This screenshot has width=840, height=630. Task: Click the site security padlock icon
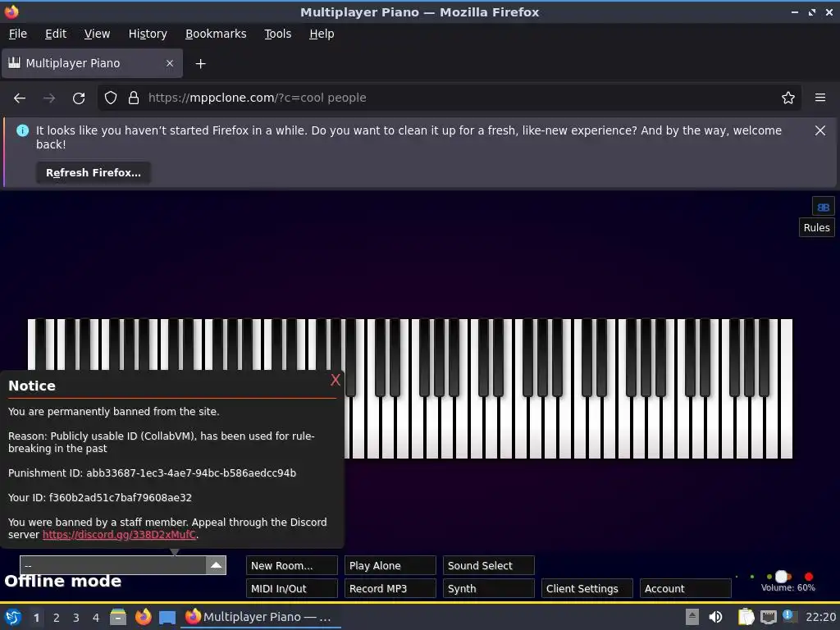[x=134, y=98]
